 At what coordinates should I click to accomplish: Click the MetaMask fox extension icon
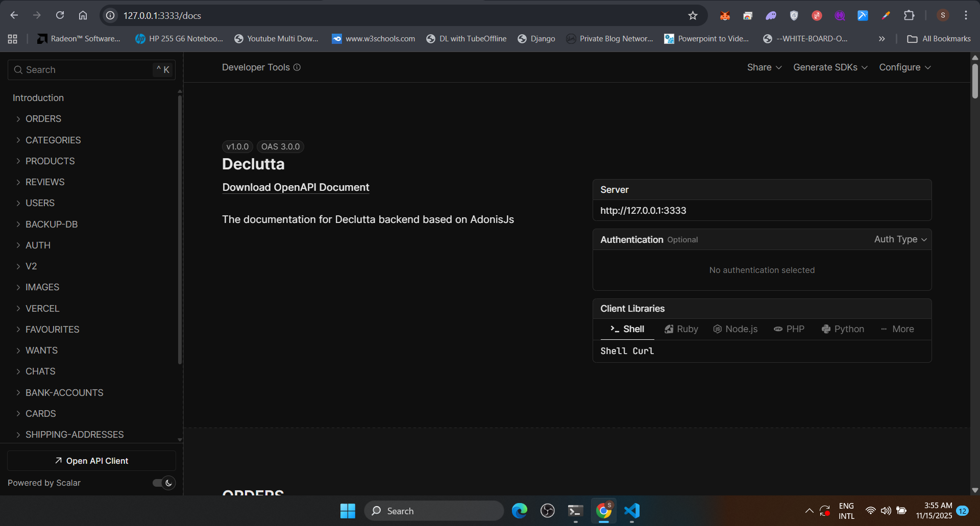(x=725, y=15)
